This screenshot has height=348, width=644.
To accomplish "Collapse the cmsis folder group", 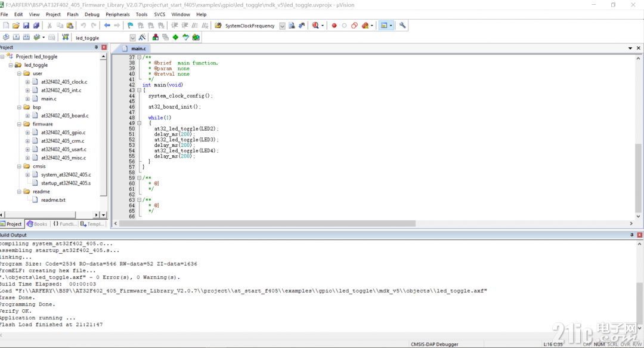I will [x=19, y=166].
